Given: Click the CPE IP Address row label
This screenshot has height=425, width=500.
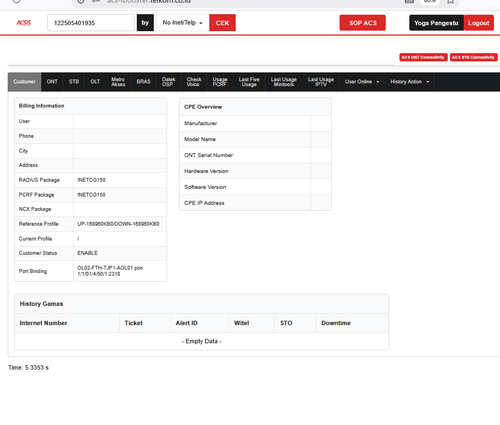Looking at the screenshot, I should 204,203.
